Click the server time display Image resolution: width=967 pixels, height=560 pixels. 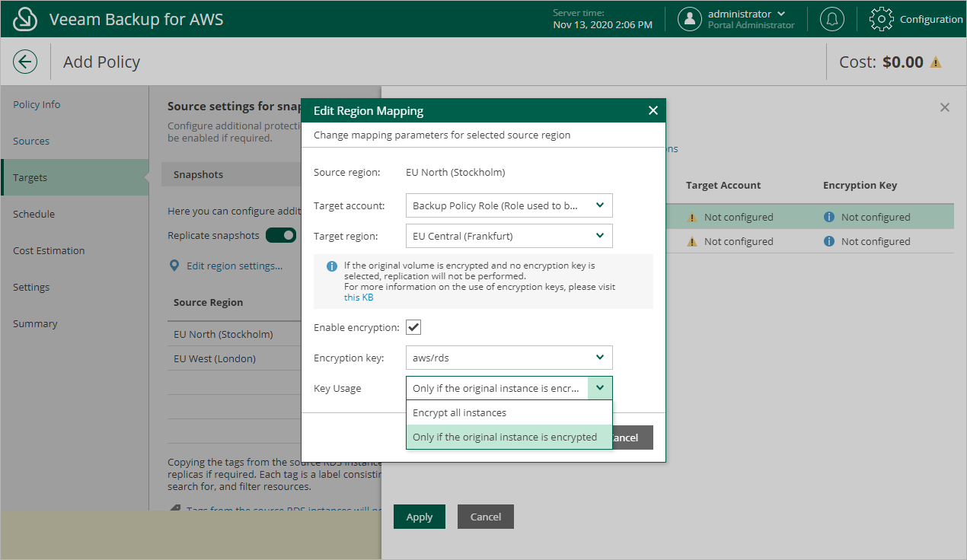[602, 19]
